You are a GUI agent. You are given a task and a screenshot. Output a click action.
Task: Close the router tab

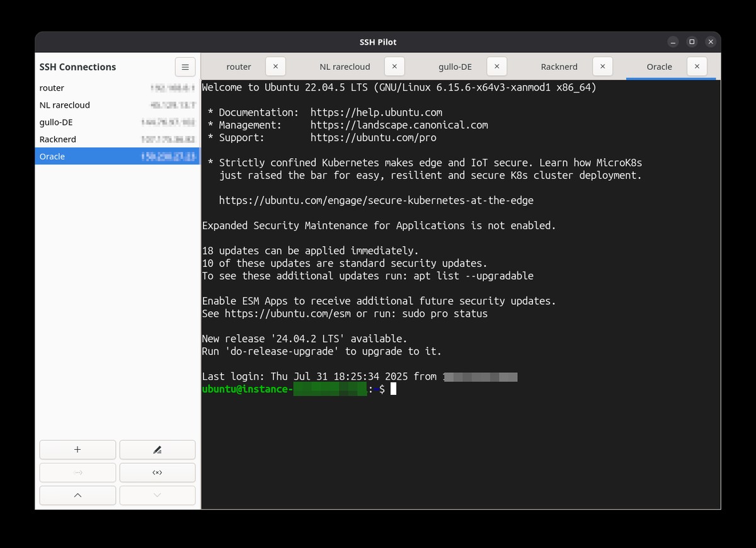tap(275, 66)
